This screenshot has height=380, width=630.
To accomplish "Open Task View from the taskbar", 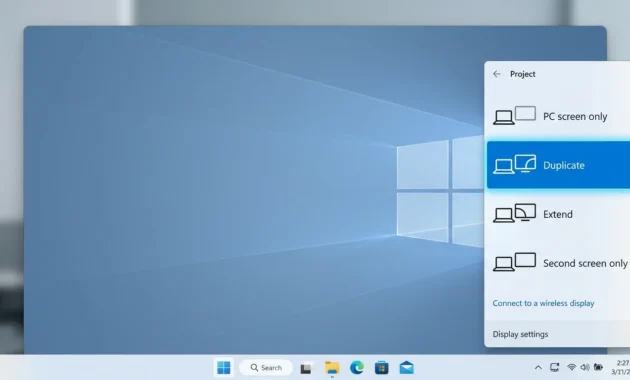I will pyautogui.click(x=306, y=368).
